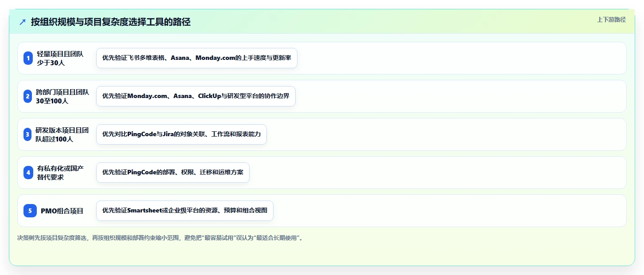Click step number 3 badge
The height and width of the screenshot is (275, 644).
coord(28,134)
